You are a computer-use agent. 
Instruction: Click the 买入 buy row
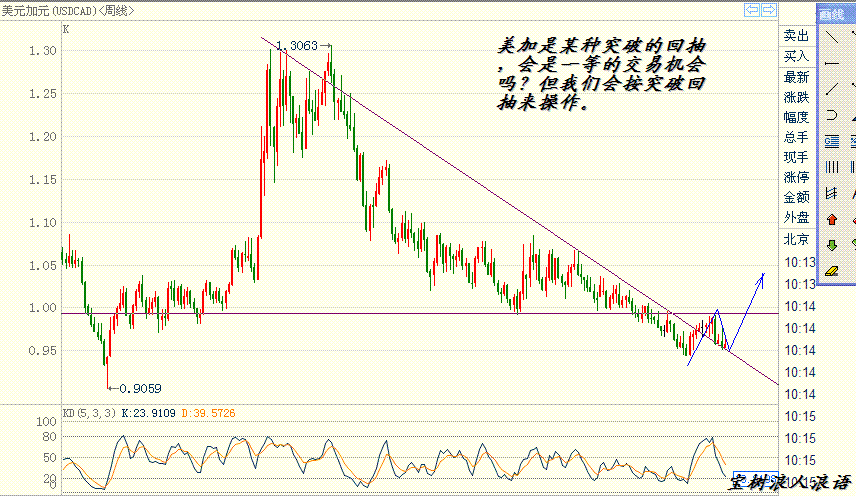pyautogui.click(x=796, y=56)
